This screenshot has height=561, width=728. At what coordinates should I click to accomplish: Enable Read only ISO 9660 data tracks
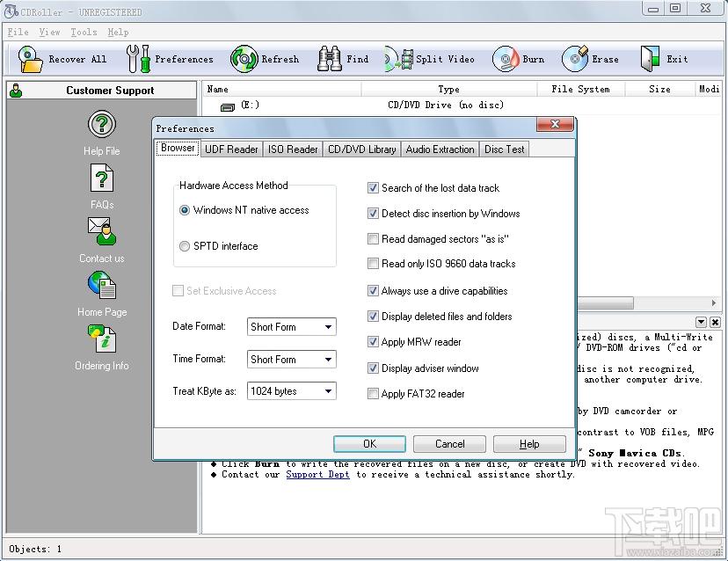tap(373, 264)
